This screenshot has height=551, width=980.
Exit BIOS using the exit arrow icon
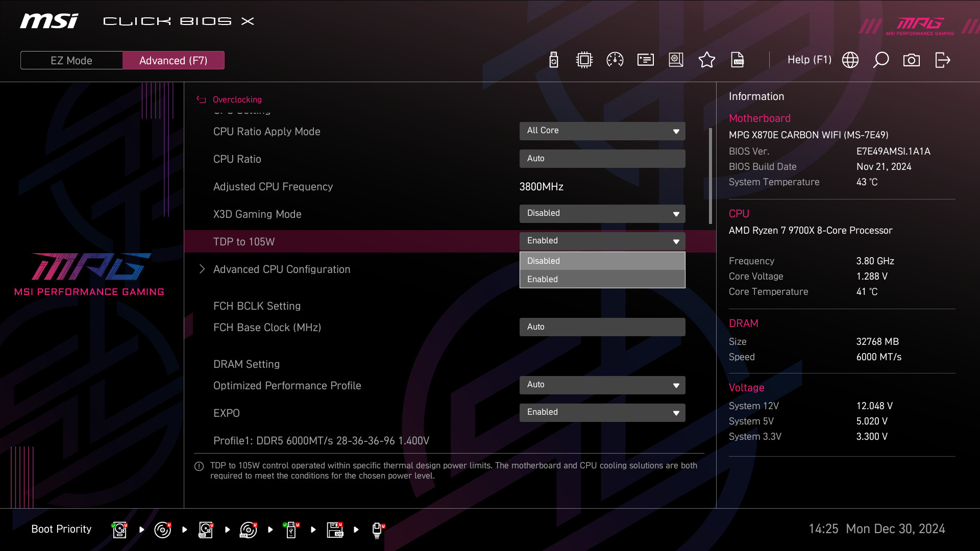(942, 60)
